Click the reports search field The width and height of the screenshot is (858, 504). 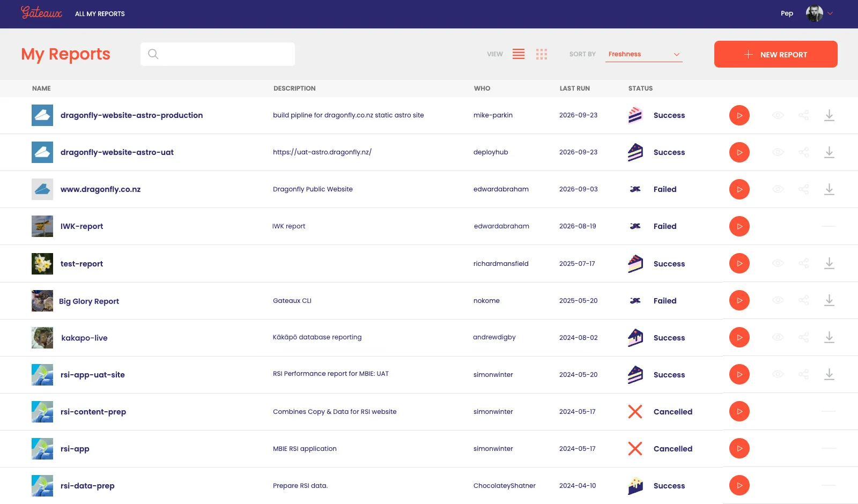[x=218, y=54]
